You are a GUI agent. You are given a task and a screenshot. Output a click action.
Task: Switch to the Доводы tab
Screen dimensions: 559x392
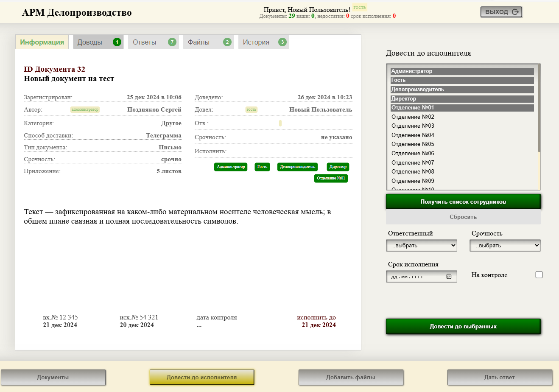tap(98, 42)
